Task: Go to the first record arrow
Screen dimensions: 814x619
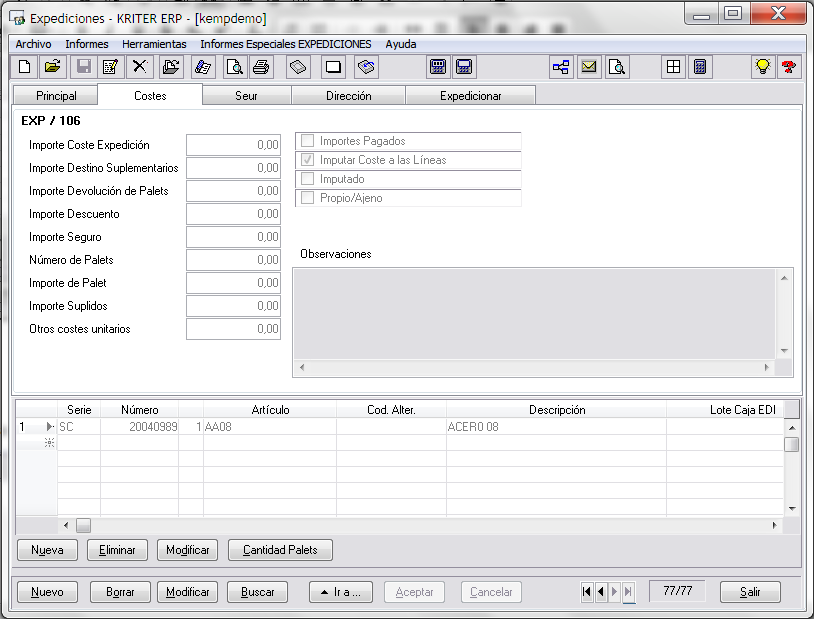Action: [x=587, y=591]
